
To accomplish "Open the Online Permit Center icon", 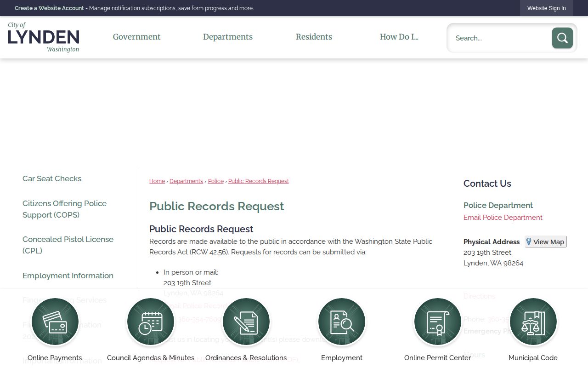I will tap(437, 322).
